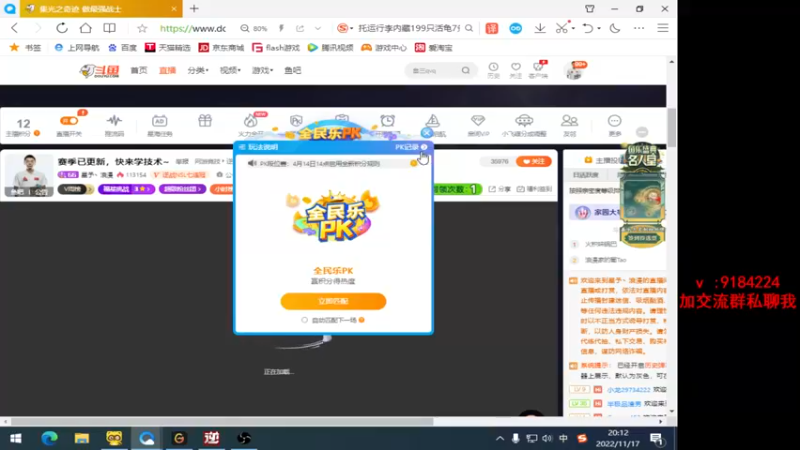Open the 鱼吧 nav item

293,70
